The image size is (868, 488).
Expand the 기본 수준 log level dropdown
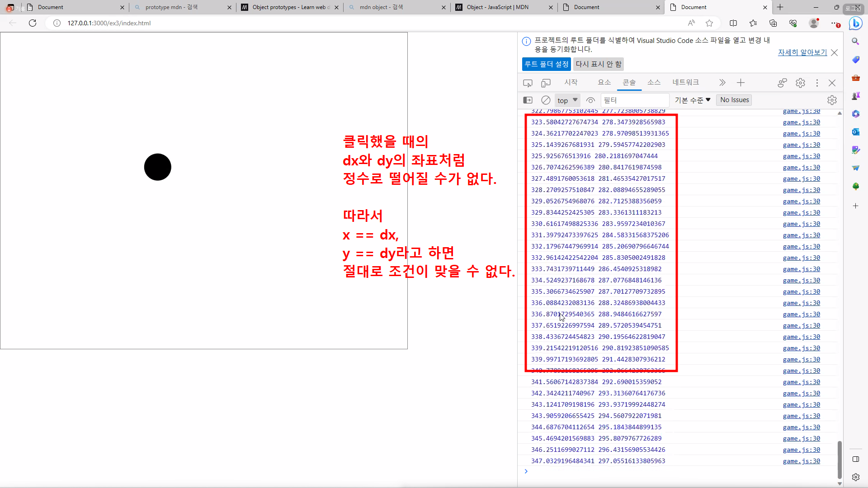[692, 100]
